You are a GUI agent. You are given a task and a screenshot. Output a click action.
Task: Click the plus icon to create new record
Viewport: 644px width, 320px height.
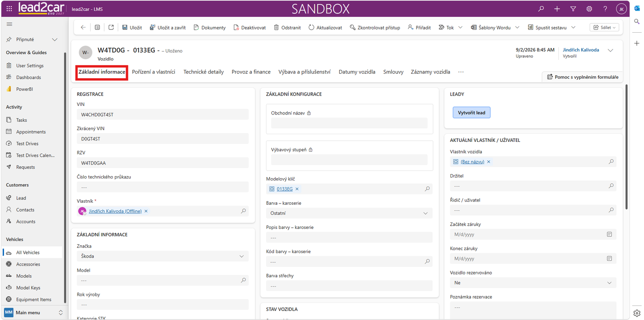557,8
